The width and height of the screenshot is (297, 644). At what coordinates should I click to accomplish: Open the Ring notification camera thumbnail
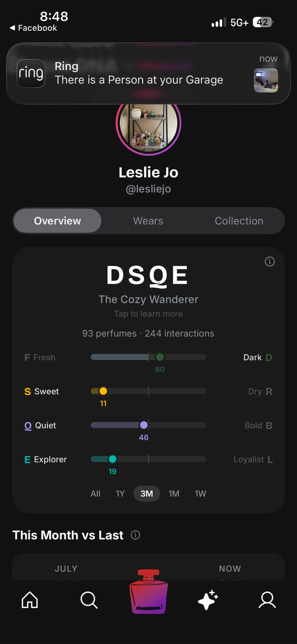coord(266,80)
